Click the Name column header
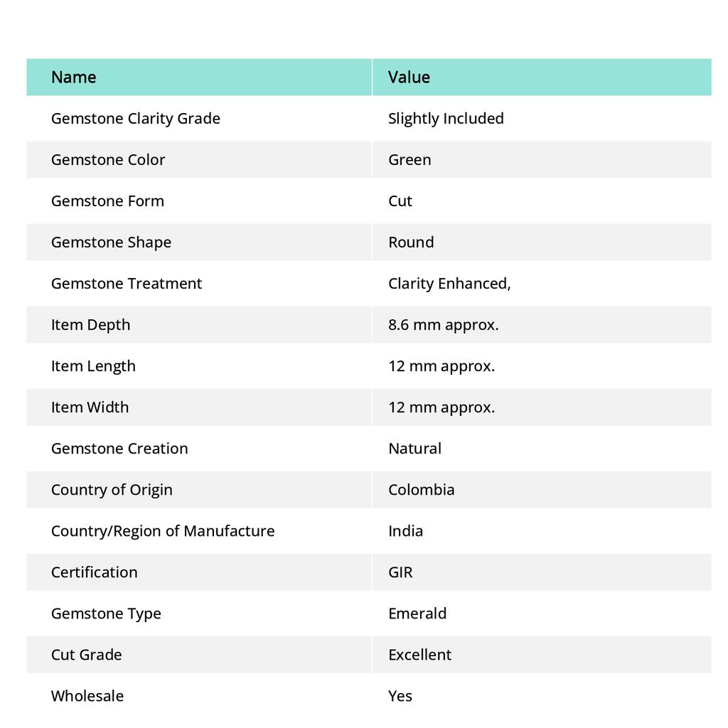The width and height of the screenshot is (728, 728). coord(74,77)
